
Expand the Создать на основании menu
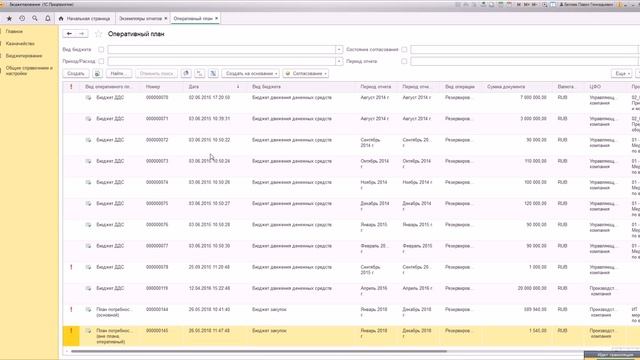pos(251,73)
